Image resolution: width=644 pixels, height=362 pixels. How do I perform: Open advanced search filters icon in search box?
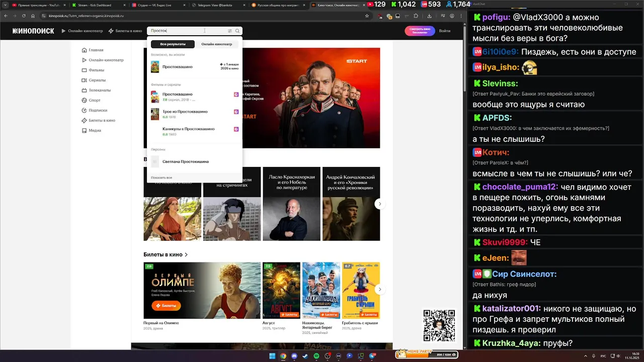(x=230, y=31)
